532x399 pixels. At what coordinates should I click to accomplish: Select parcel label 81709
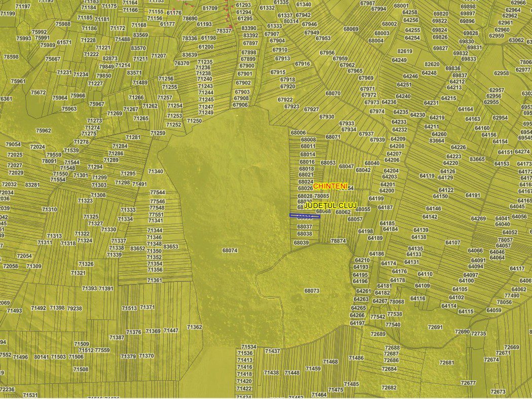tap(210, 8)
